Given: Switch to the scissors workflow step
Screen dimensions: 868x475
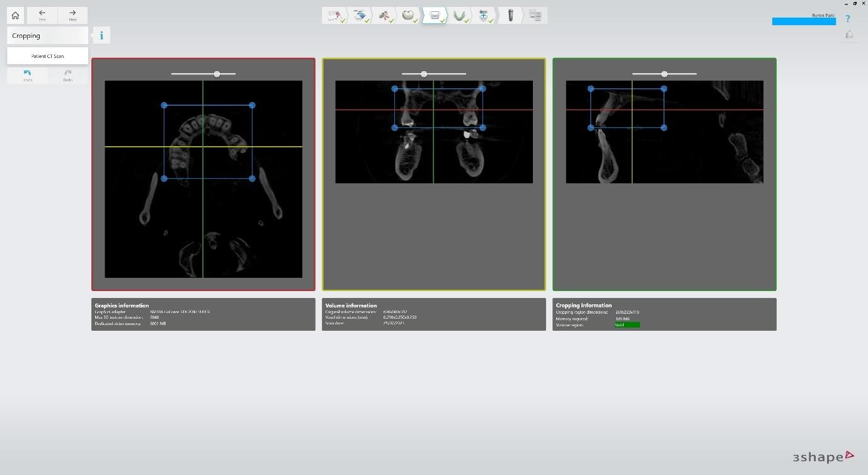Looking at the screenshot, I should tap(384, 15).
